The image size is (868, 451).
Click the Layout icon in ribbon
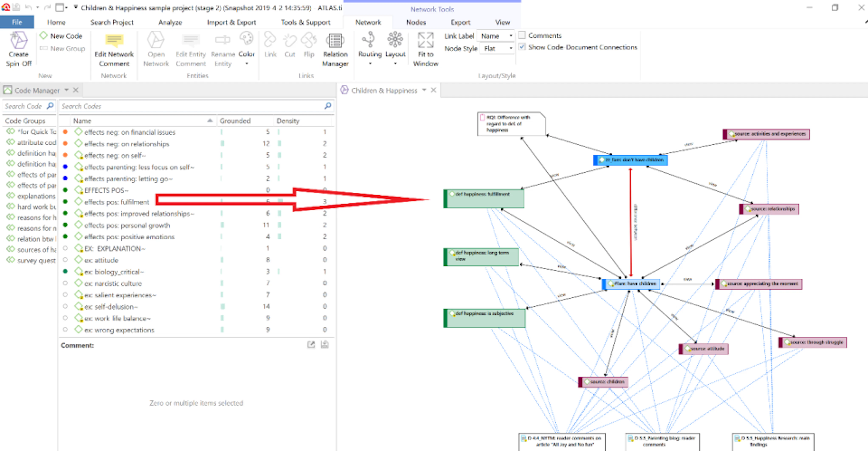[x=395, y=40]
